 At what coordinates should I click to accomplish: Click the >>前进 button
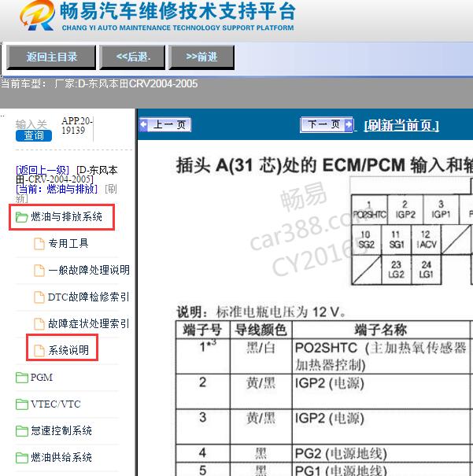(x=201, y=57)
